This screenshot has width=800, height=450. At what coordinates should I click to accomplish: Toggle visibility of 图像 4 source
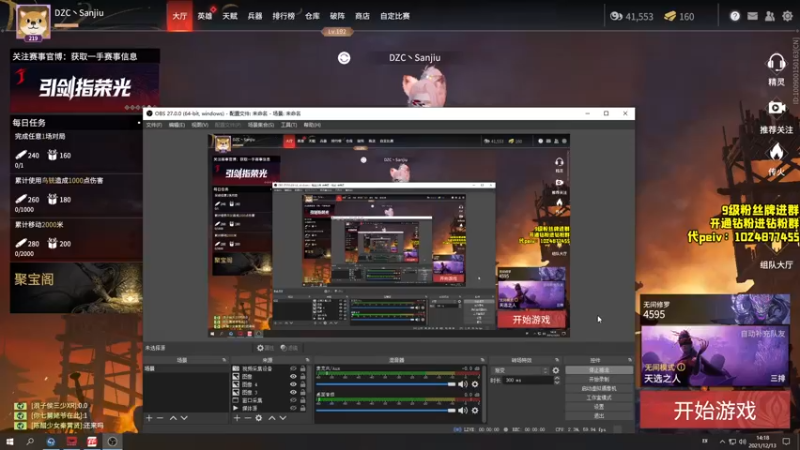[x=293, y=384]
